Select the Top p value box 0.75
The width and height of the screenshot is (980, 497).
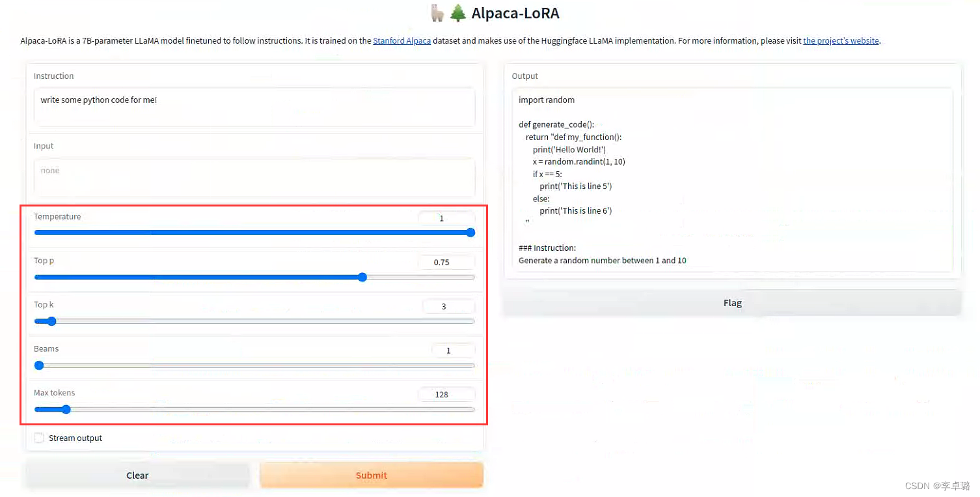point(446,263)
